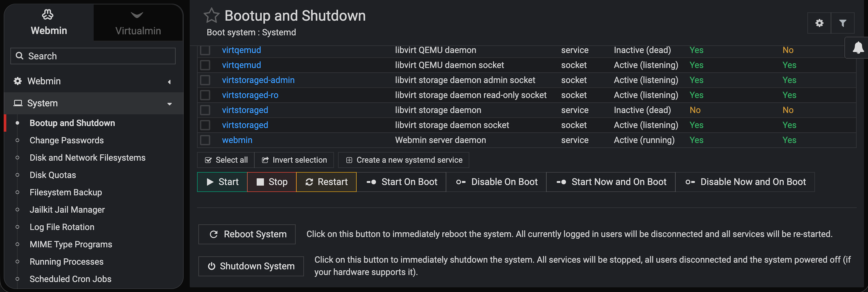Tick the checkbox for webmin service
This screenshot has width=868, height=292.
point(205,140)
